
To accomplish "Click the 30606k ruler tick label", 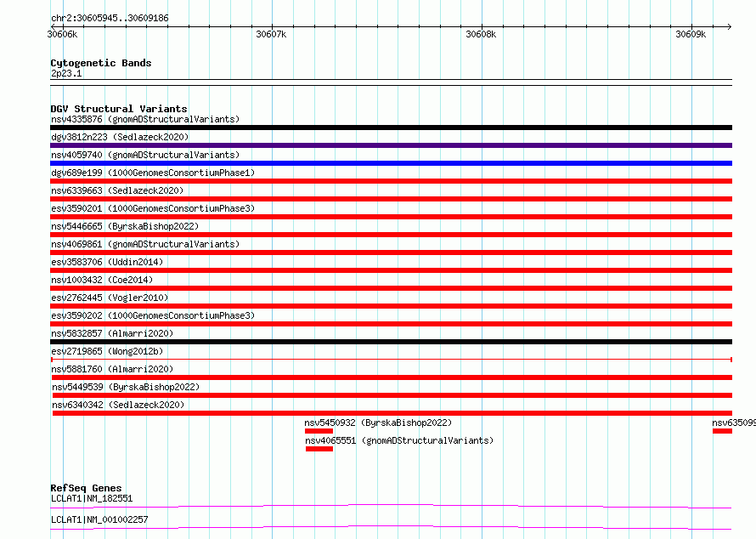I will pos(62,34).
